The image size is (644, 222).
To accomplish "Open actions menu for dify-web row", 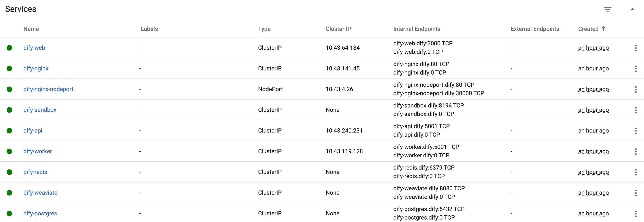I will click(635, 48).
